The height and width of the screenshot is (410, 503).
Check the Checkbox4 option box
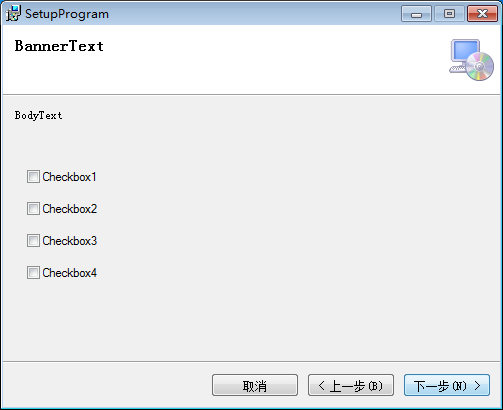33,273
